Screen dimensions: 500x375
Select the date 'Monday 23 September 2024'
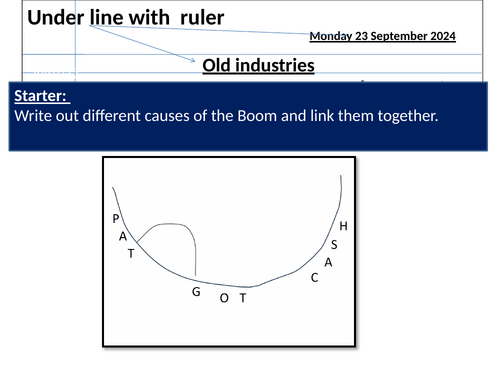coord(382,36)
